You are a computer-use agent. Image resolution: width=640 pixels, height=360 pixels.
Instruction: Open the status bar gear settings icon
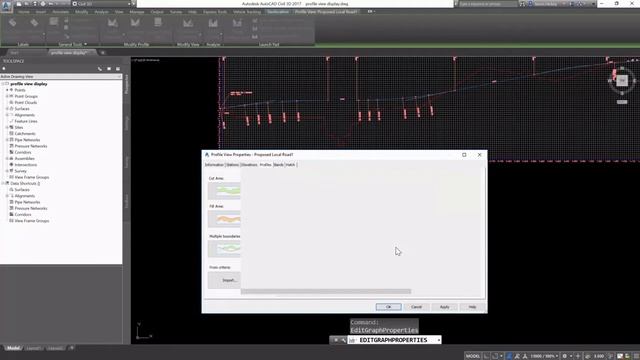pos(565,356)
